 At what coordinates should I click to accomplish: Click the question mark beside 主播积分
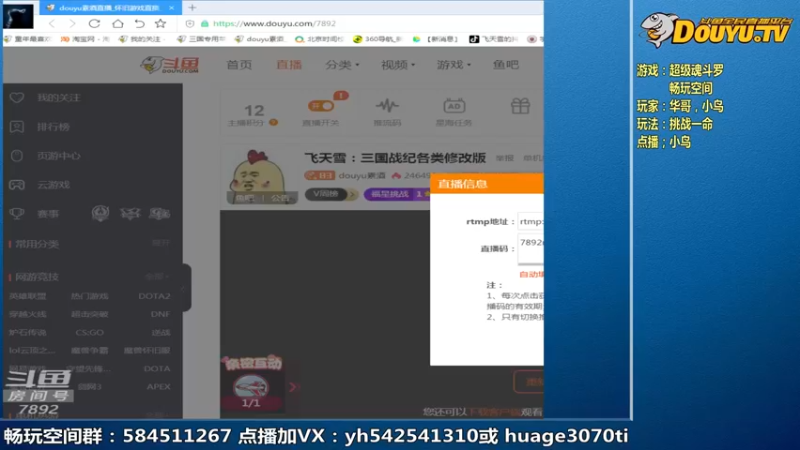tap(273, 122)
